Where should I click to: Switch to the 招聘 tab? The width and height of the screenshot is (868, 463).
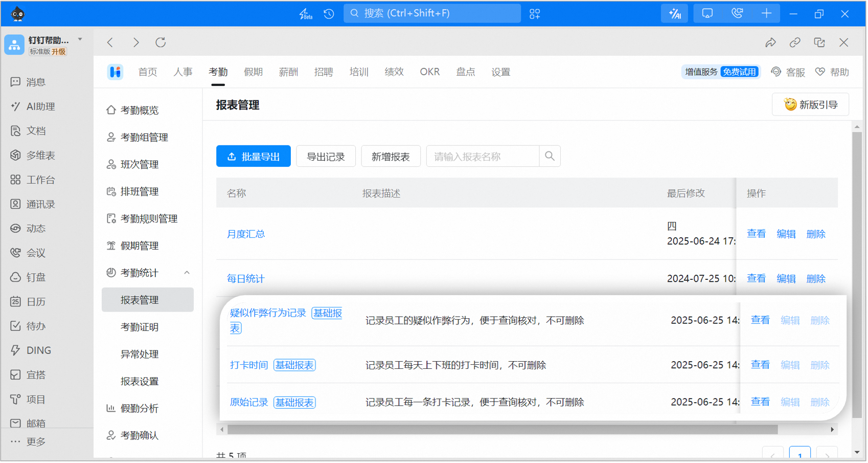coord(324,72)
